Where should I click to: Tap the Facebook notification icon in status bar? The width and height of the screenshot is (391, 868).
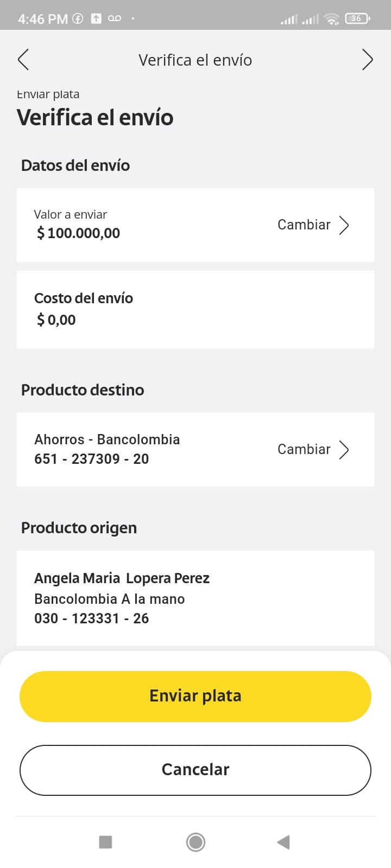tap(78, 19)
